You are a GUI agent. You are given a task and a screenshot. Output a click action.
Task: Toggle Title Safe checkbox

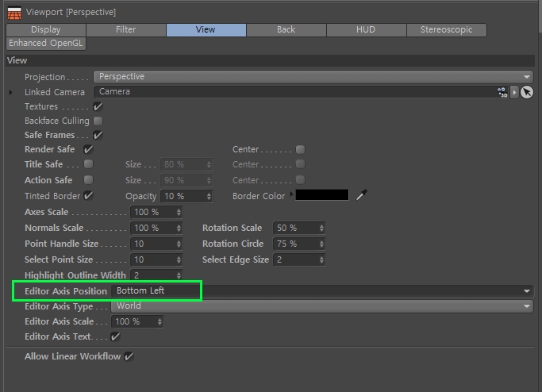point(89,163)
